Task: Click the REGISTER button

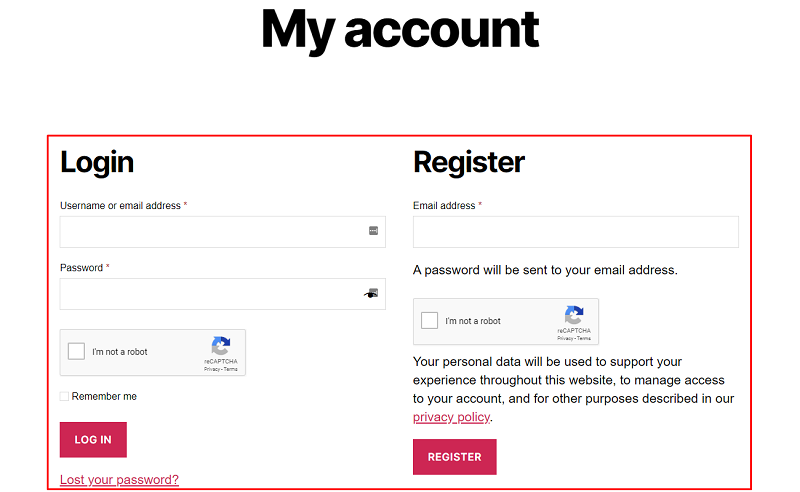Action: (455, 457)
